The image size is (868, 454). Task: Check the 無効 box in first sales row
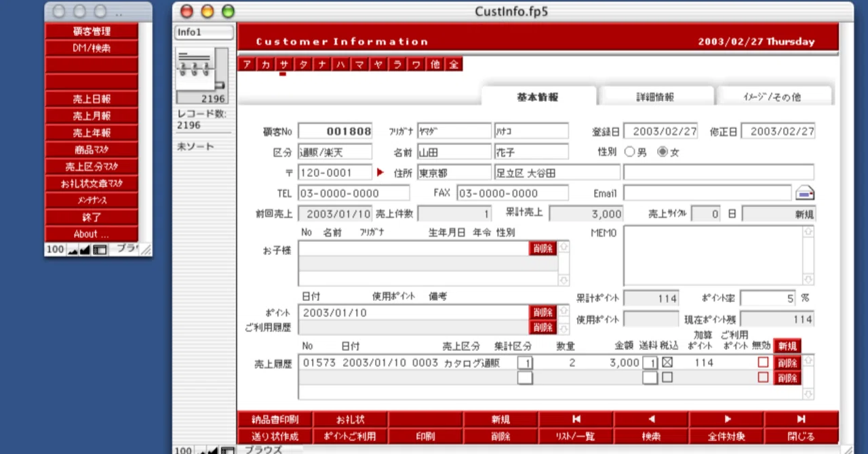coord(764,363)
